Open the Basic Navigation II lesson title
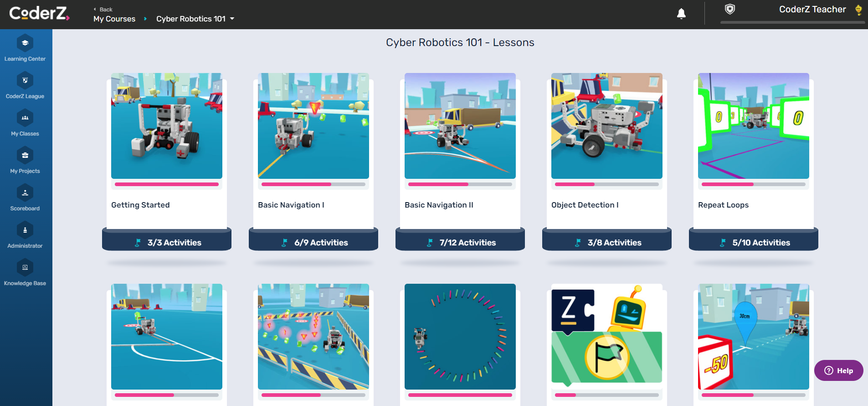 [439, 205]
